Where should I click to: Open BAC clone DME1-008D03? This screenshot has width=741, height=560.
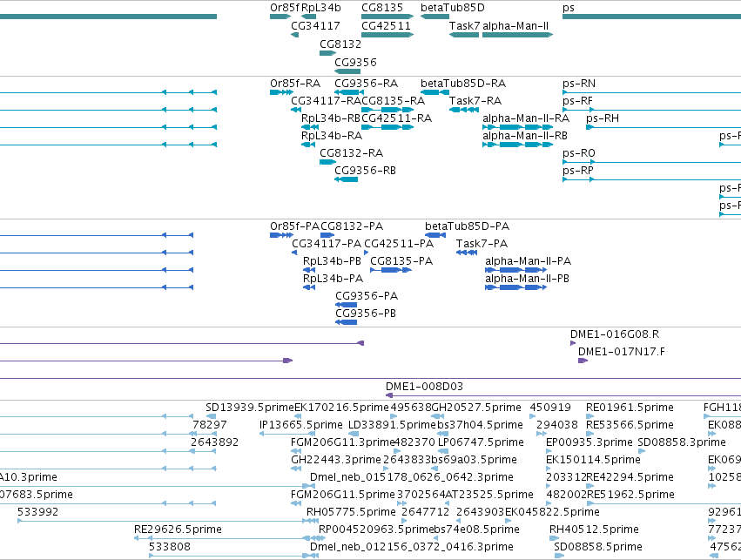424,387
